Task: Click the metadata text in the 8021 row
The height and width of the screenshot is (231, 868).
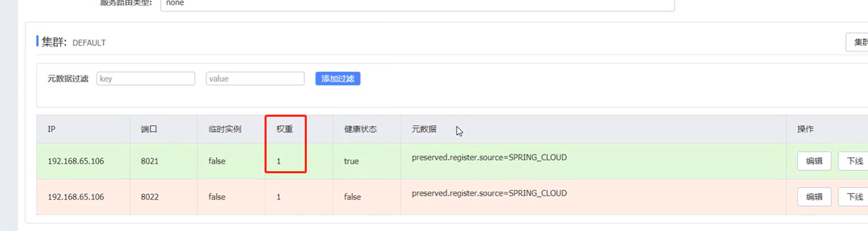Action: (x=489, y=157)
